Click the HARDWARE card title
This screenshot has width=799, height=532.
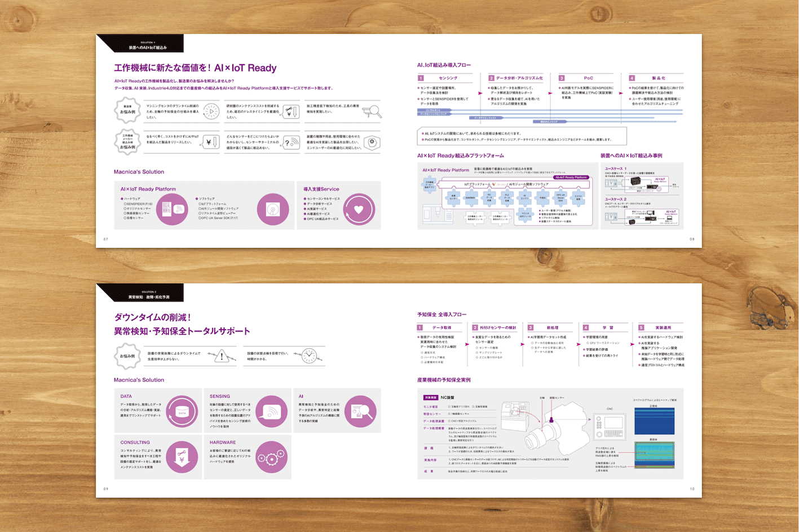[x=223, y=442]
